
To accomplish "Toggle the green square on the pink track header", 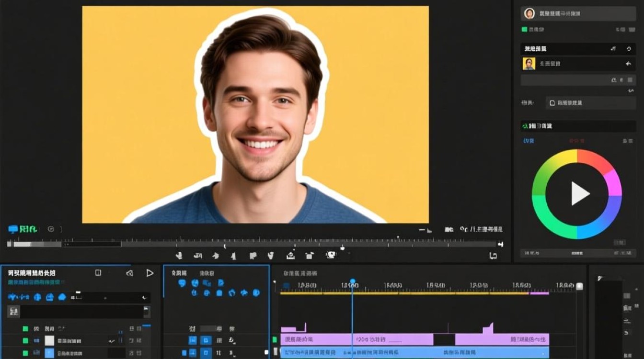I will 275,339.
